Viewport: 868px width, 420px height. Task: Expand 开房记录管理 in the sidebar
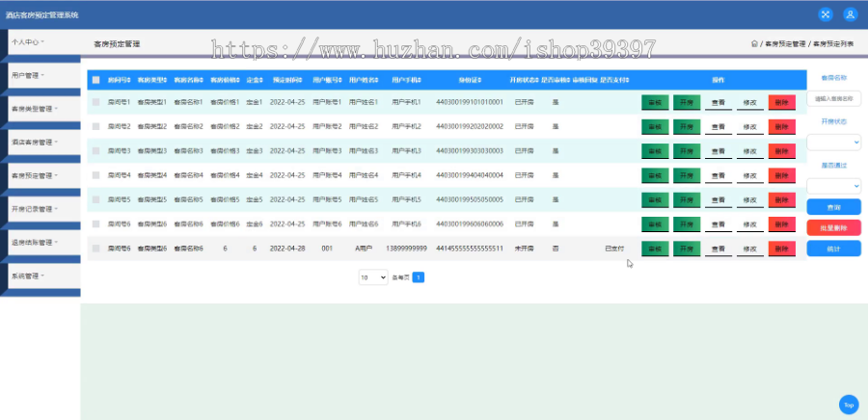click(x=43, y=209)
